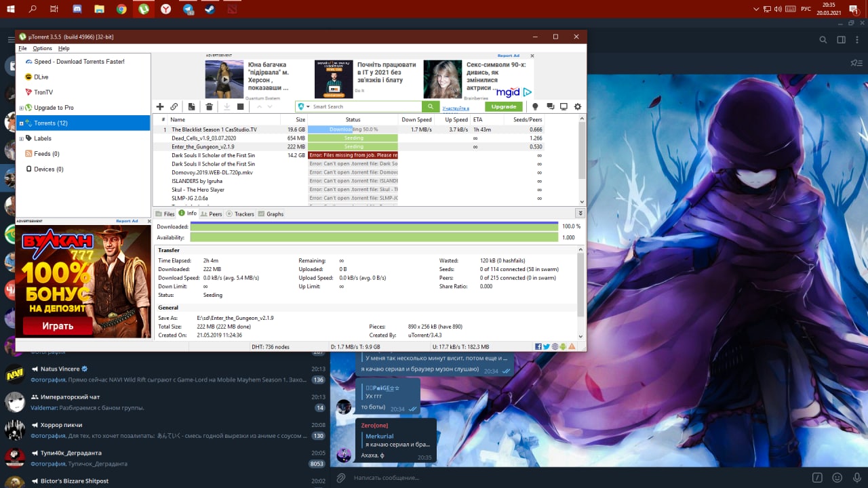
Task: Open the Help menu
Action: 64,48
